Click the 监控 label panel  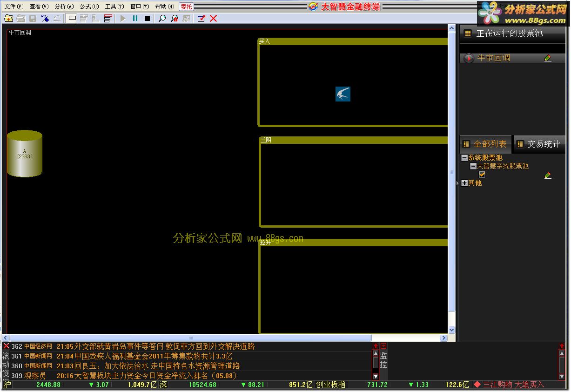383,360
